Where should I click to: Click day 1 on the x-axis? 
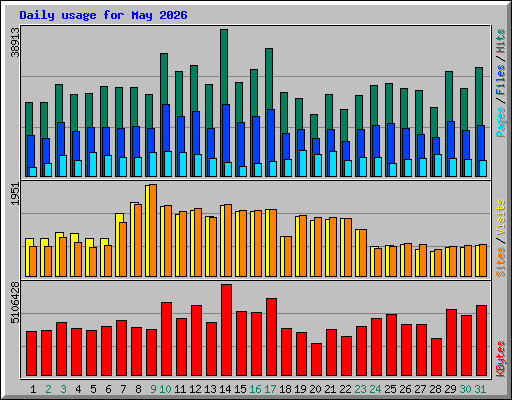33,389
